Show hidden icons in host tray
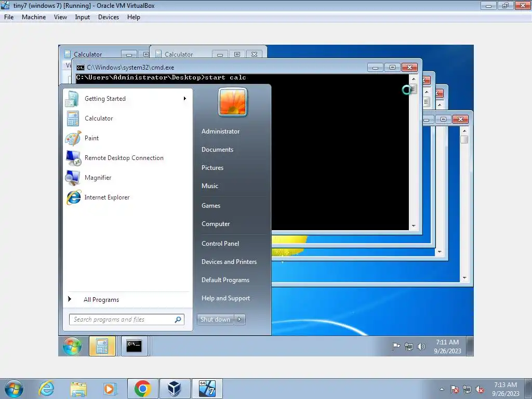Image resolution: width=532 pixels, height=399 pixels. [442, 389]
